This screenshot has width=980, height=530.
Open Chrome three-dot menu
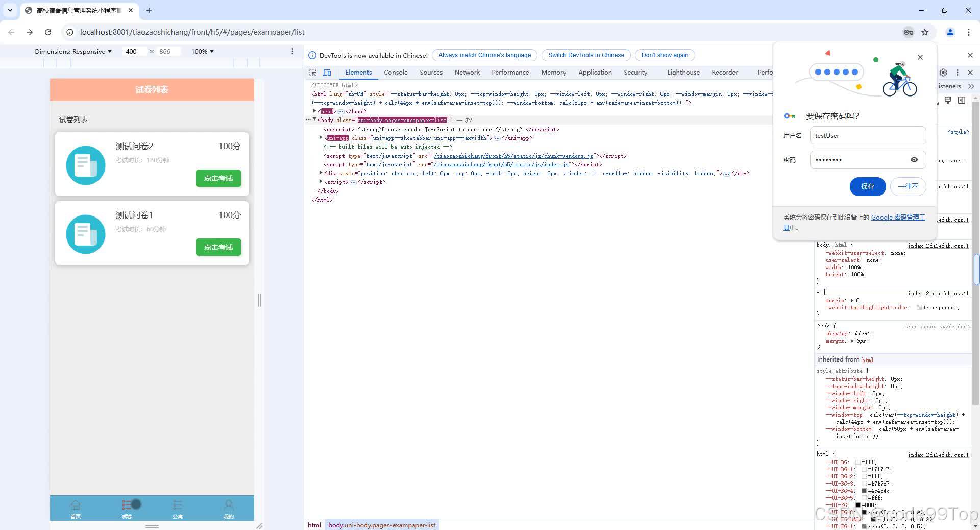tap(969, 32)
